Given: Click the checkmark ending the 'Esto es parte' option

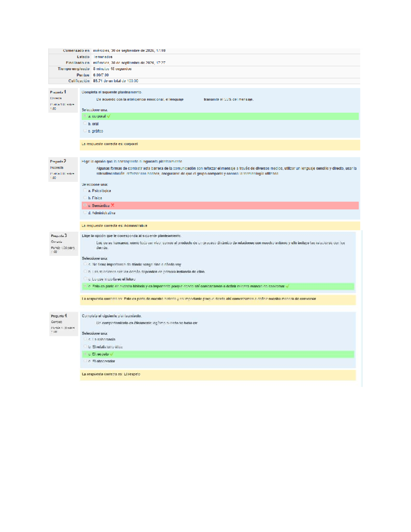Looking at the screenshot, I should 287,286.
